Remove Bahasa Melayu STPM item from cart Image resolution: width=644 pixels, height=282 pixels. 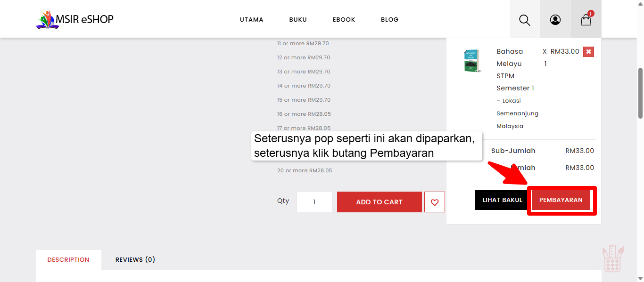(588, 51)
